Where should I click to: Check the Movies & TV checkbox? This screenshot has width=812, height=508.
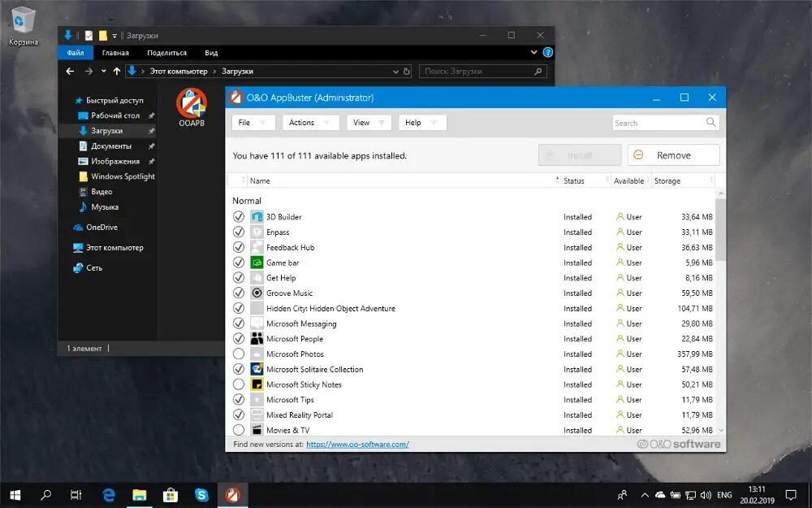click(239, 430)
